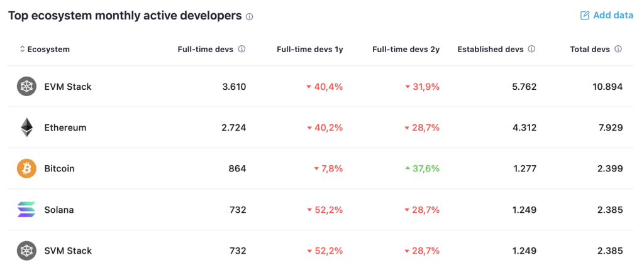Click the orange Bitcoin logo

(26, 169)
